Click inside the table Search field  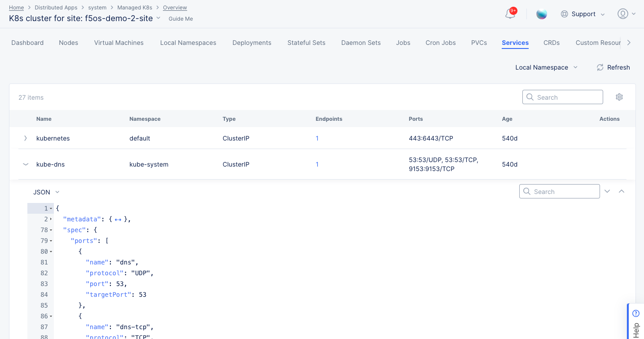(x=562, y=97)
